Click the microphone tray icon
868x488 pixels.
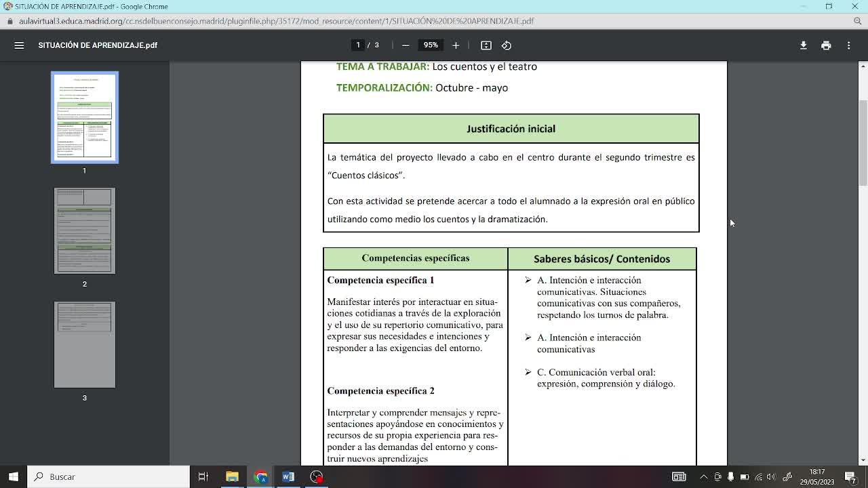click(730, 476)
